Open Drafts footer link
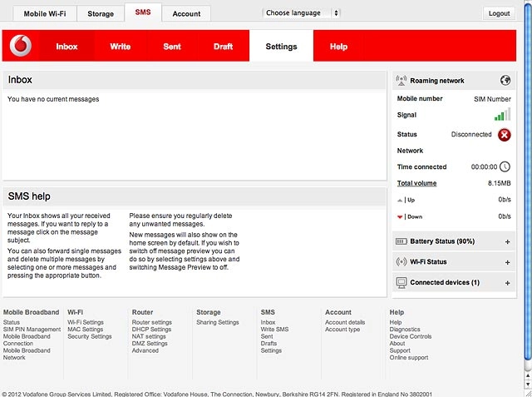This screenshot has height=397, width=532. pos(268,344)
